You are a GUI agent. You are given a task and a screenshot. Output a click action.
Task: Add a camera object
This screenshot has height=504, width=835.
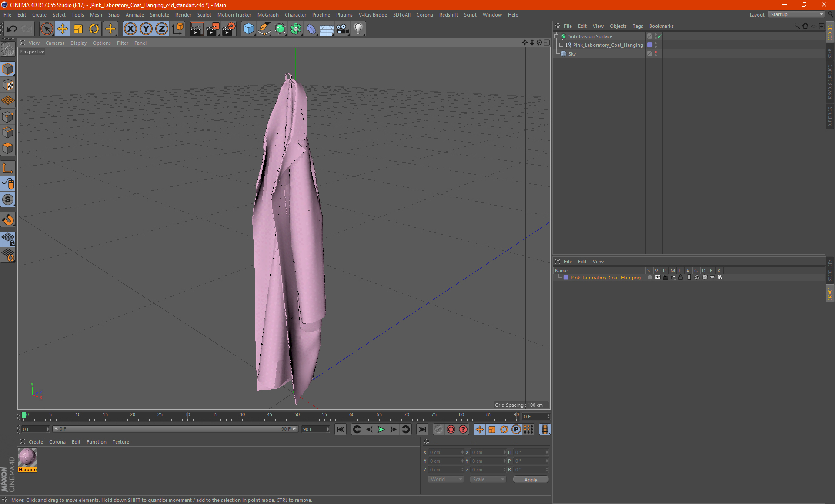pos(343,29)
